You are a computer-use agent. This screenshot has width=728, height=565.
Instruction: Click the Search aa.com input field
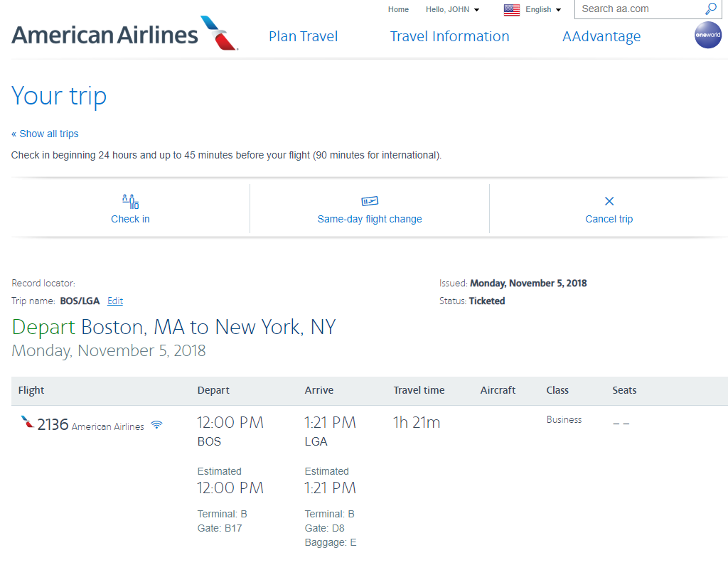[x=638, y=9]
